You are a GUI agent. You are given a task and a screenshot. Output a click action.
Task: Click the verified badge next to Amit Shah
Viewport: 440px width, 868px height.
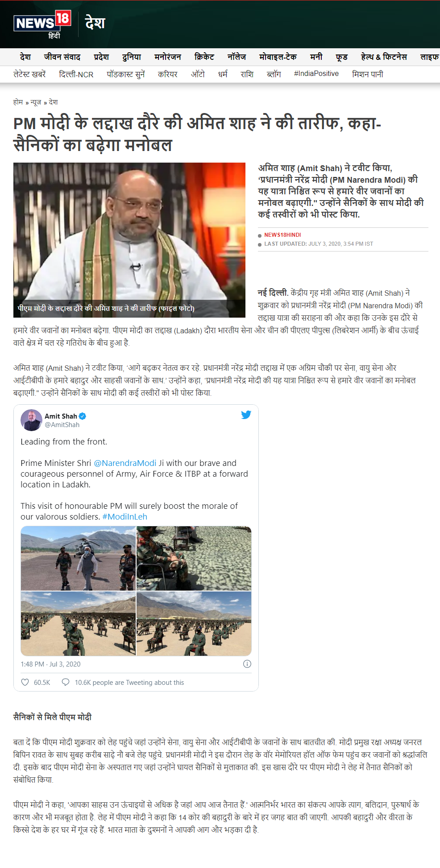tap(83, 416)
